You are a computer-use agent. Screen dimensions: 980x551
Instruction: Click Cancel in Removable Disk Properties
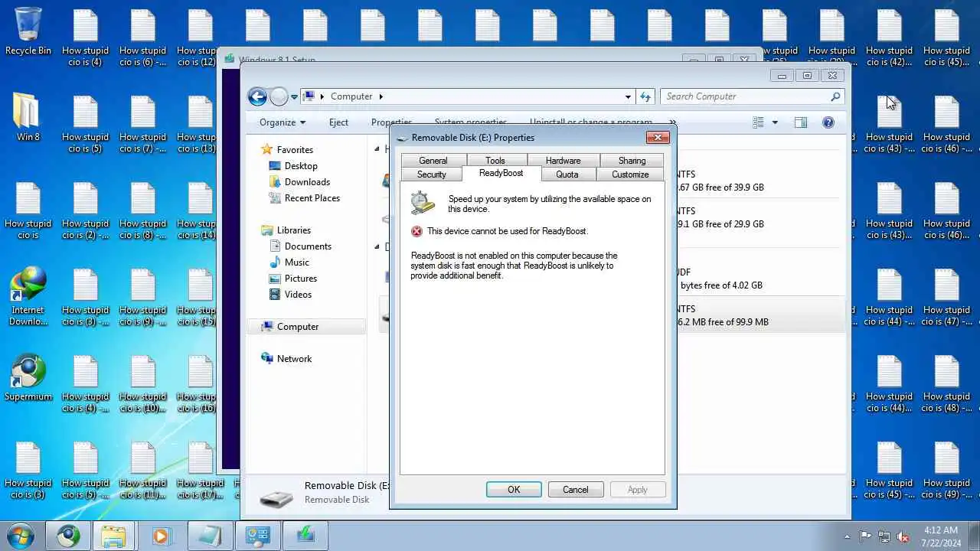576,490
